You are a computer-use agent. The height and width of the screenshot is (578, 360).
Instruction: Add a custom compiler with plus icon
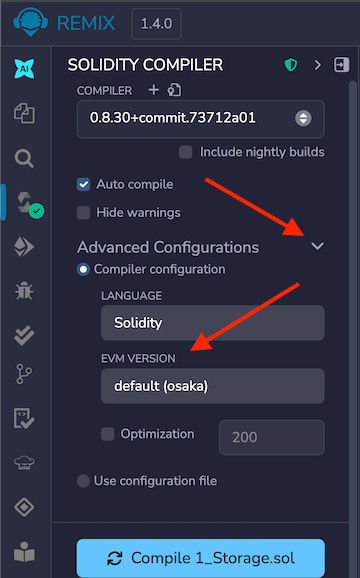pos(153,90)
